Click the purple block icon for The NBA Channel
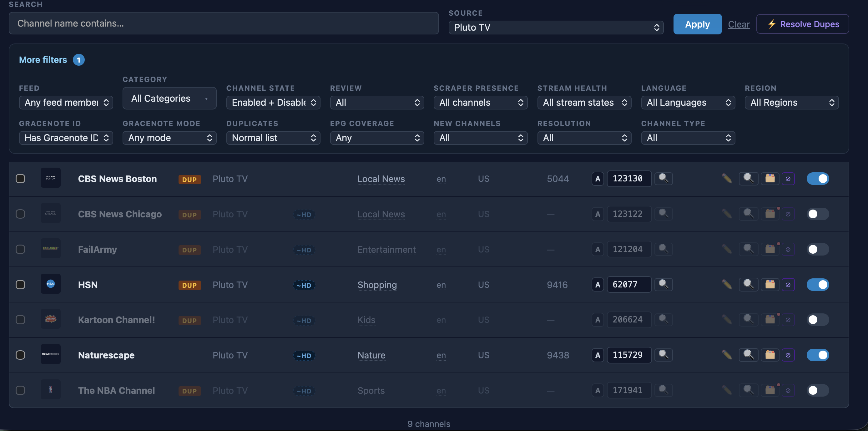Screen dimensions: 868x431 point(788,391)
